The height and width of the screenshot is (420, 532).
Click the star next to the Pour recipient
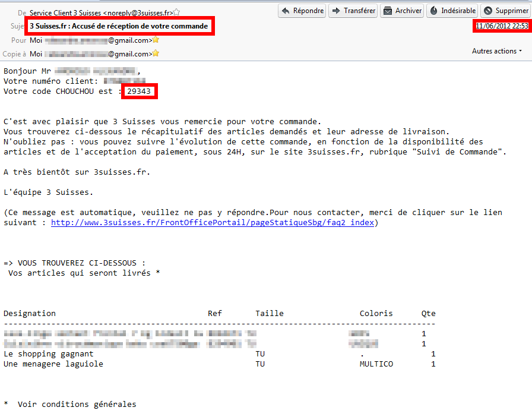(156, 40)
